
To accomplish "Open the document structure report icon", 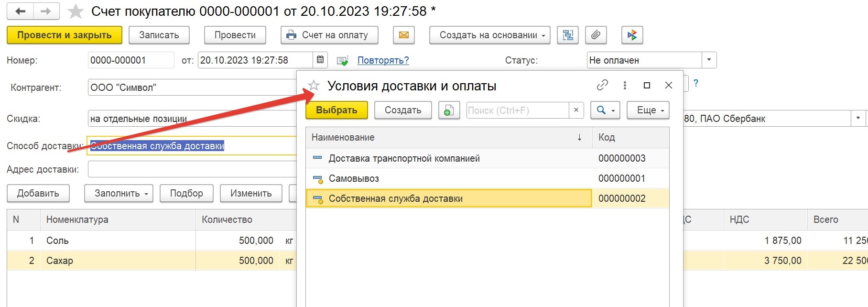I will [x=568, y=35].
